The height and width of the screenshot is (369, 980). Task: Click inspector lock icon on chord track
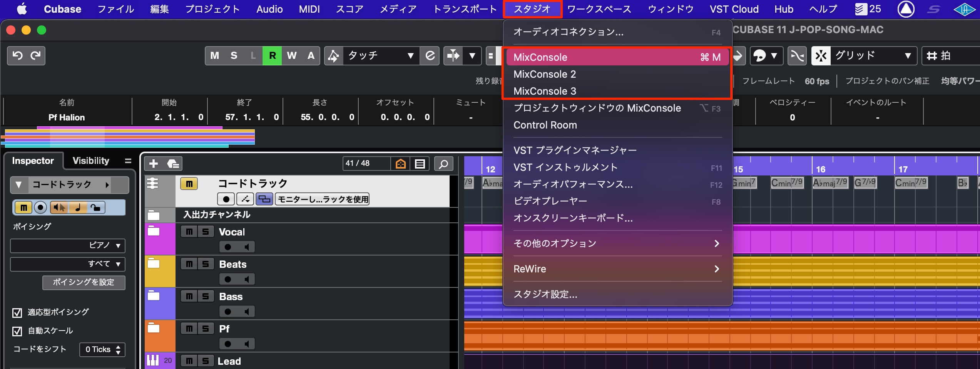coord(95,208)
